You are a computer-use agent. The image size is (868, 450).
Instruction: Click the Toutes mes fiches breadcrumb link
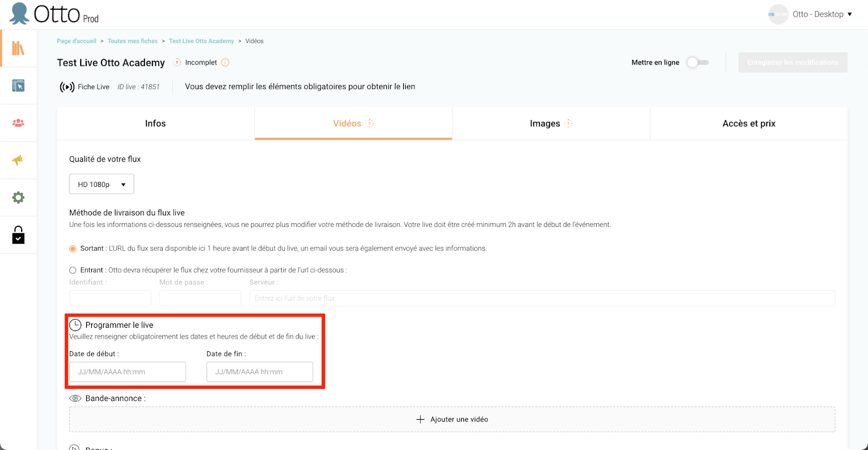coord(132,41)
